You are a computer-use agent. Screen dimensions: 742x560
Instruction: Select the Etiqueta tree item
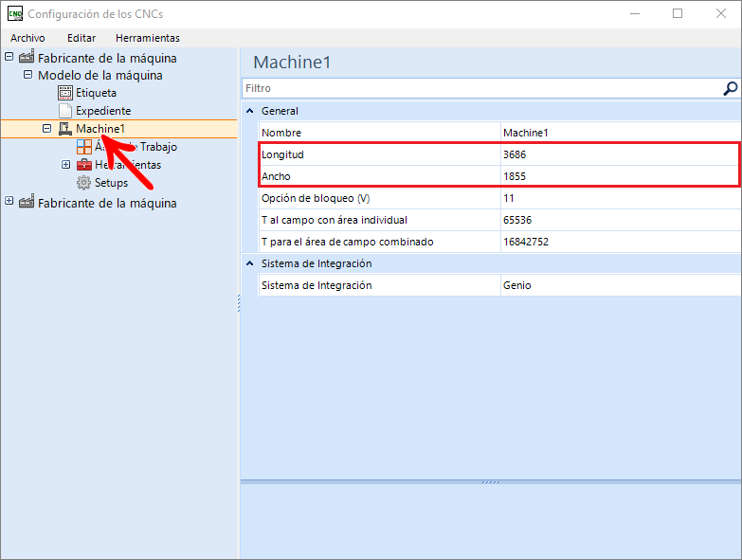96,93
